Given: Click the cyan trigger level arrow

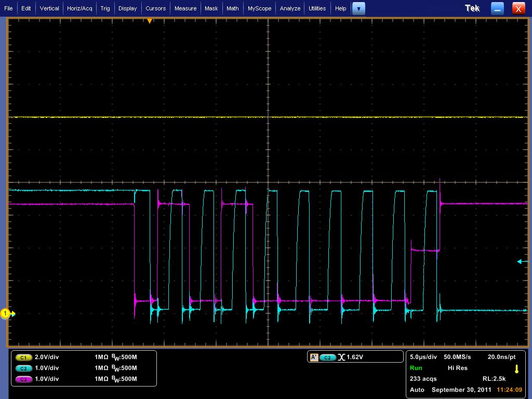Looking at the screenshot, I should [522, 261].
